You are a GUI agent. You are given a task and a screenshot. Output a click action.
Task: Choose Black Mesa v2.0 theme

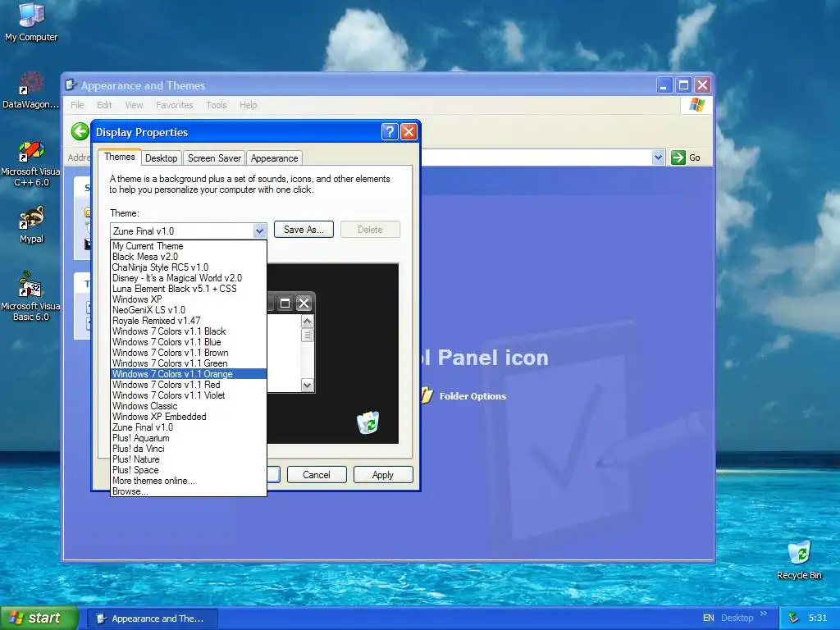(x=189, y=257)
